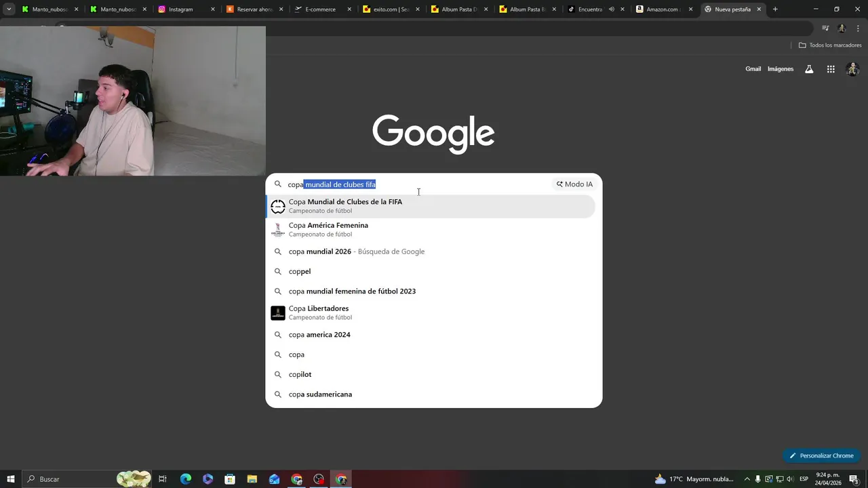Viewport: 868px width, 488px height.
Task: Switch the ESP keyboard language
Action: [x=804, y=479]
